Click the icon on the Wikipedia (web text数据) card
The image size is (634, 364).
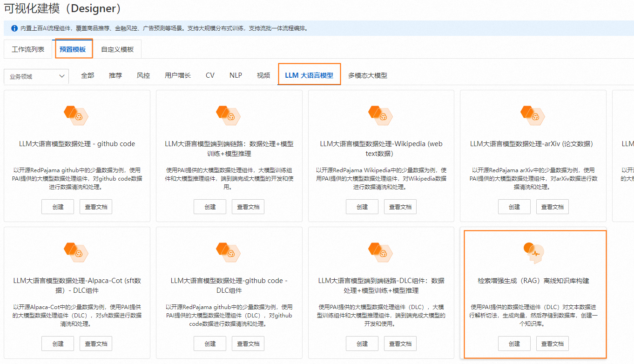point(381,115)
